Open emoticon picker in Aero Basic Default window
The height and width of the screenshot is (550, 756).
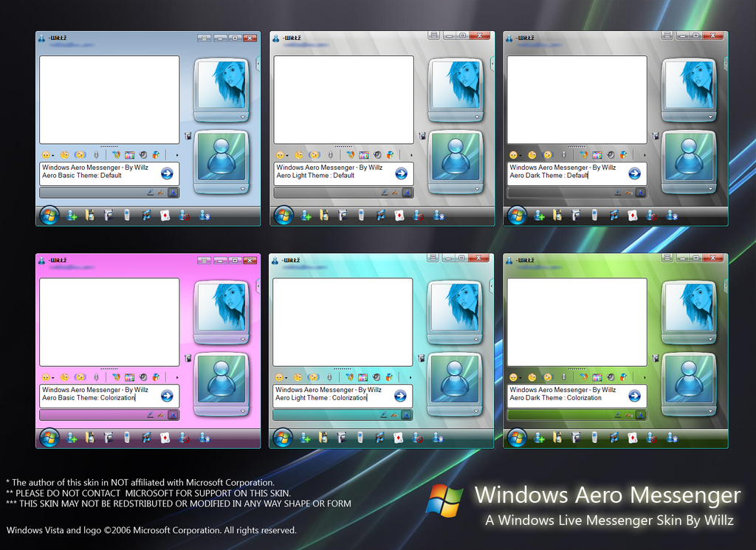pos(47,155)
